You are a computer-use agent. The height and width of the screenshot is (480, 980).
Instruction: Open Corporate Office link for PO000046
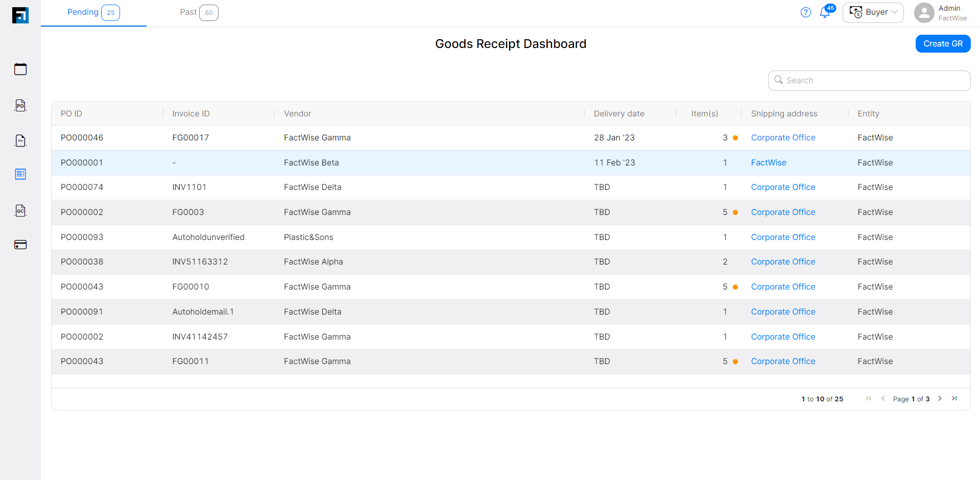pyautogui.click(x=783, y=137)
